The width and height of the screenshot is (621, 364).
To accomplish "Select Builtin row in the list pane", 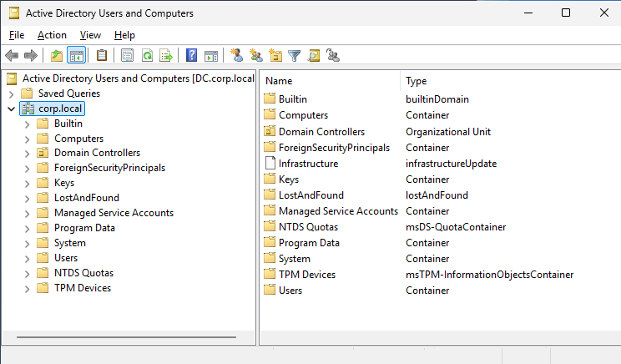I will click(x=293, y=99).
